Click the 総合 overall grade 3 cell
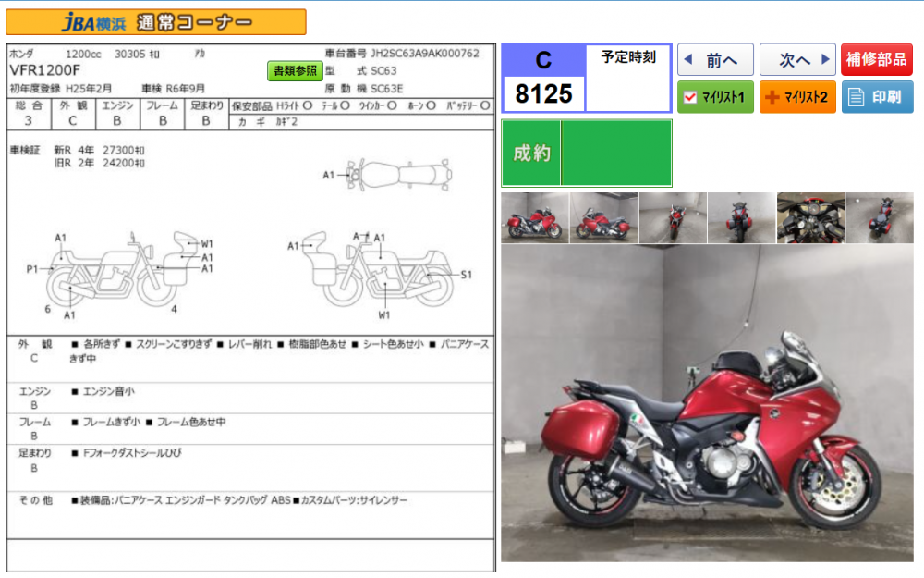The height and width of the screenshot is (578, 924). (x=29, y=114)
